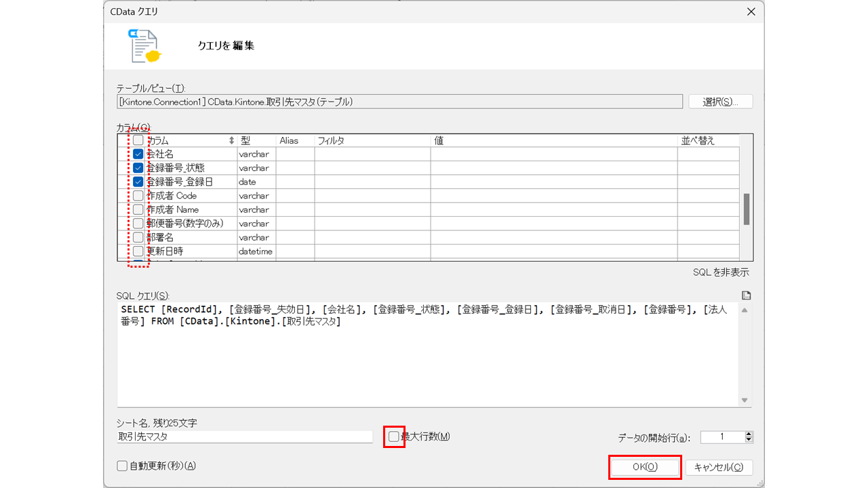Viewport: 868px width, 488px height.
Task: Select the 作成者 Code row name
Action: (x=172, y=196)
